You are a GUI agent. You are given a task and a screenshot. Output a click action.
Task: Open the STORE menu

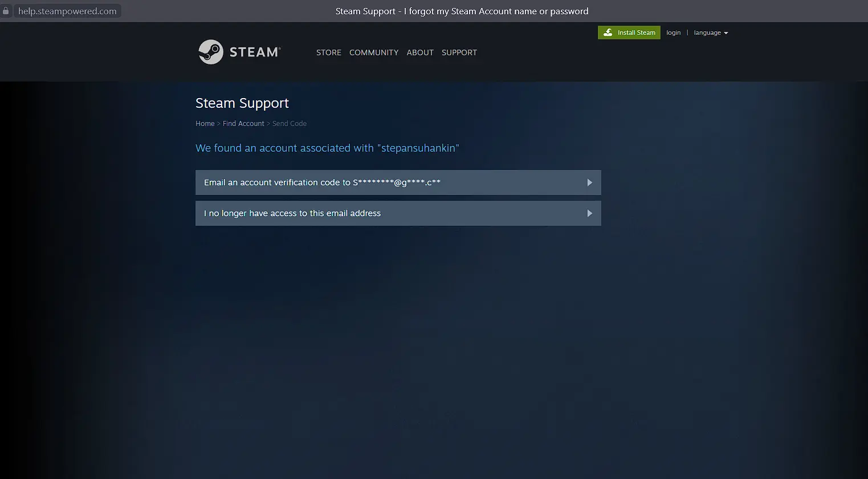(x=329, y=52)
